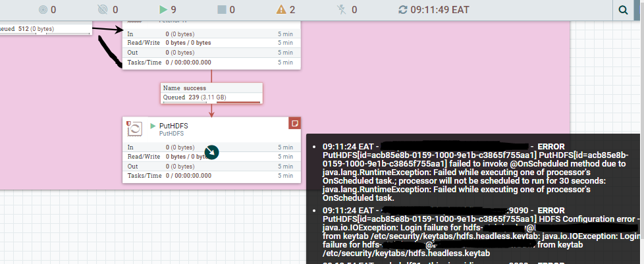Click the invalid components warning icon
644x264 pixels.
coord(281,9)
